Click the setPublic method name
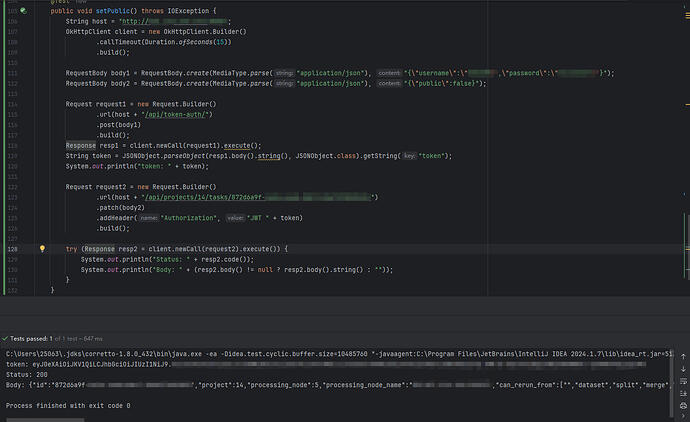Viewport: 690px width, 422px height. 113,11
